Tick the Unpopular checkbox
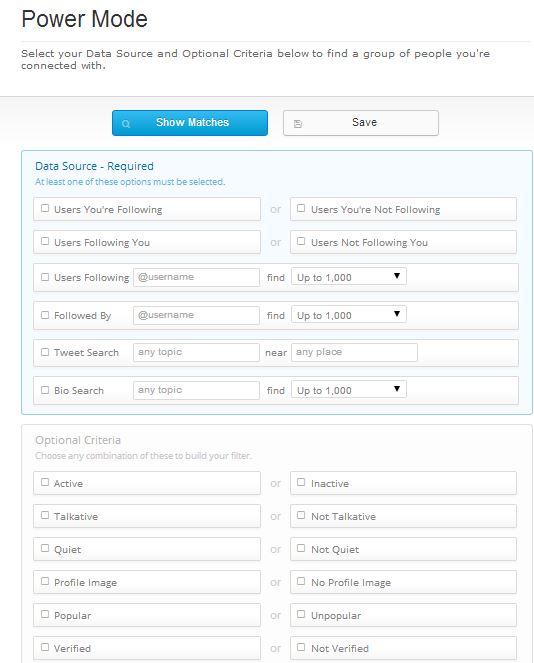This screenshot has width=534, height=663. click(301, 614)
